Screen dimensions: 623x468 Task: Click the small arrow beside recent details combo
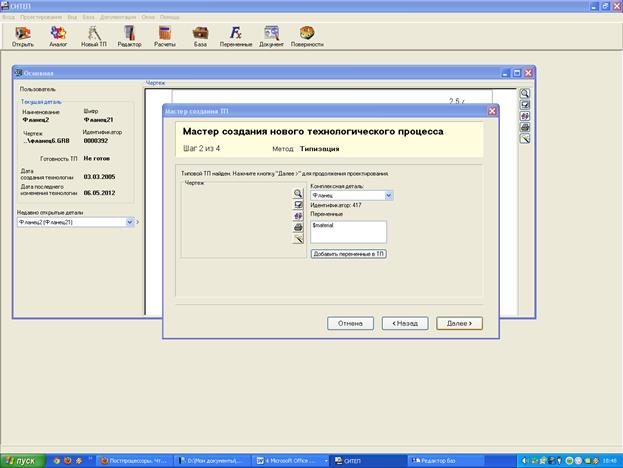(137, 222)
